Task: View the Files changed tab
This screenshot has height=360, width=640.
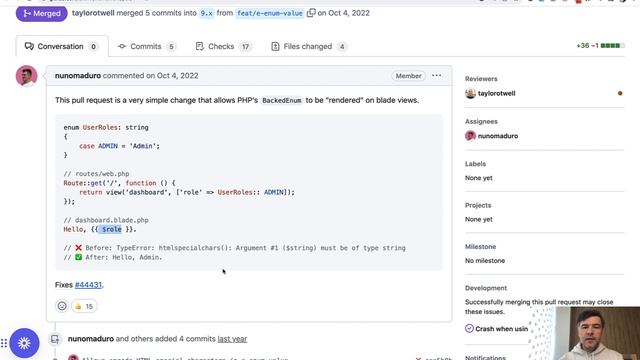Action: (x=309, y=47)
